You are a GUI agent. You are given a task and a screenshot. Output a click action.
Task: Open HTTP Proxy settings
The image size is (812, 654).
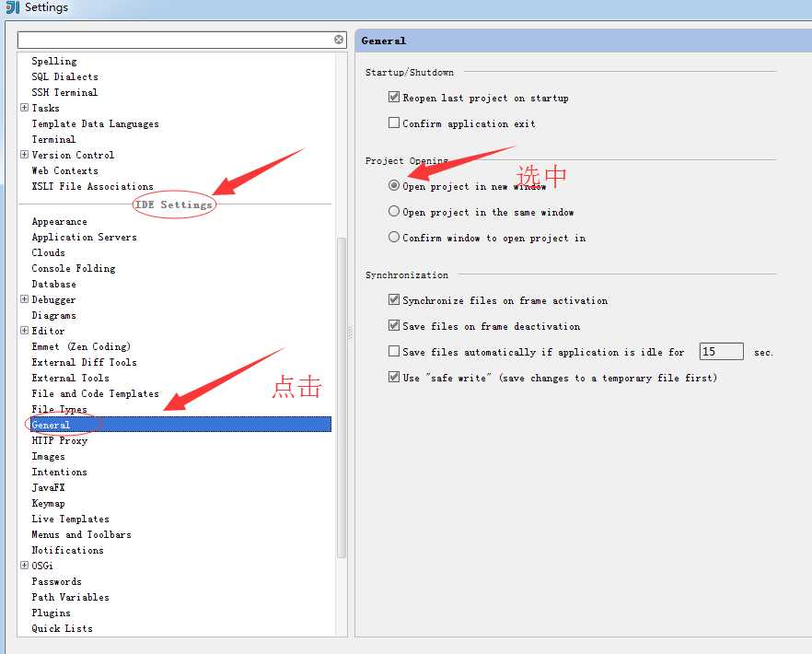point(60,440)
